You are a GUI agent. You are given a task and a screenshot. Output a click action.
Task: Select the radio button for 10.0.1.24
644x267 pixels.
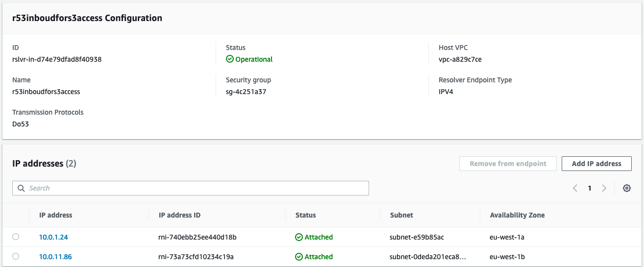tap(16, 237)
